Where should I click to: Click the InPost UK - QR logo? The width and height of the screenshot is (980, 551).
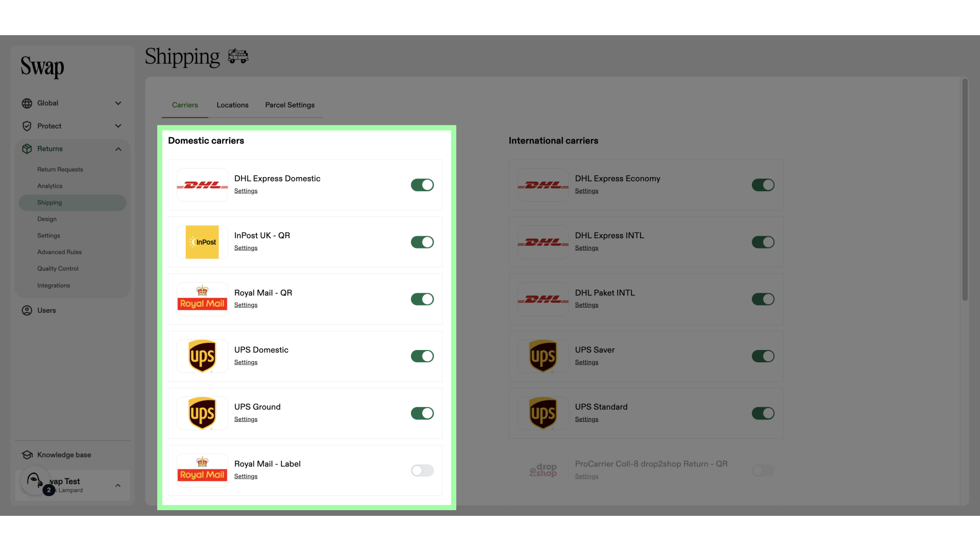pos(202,242)
